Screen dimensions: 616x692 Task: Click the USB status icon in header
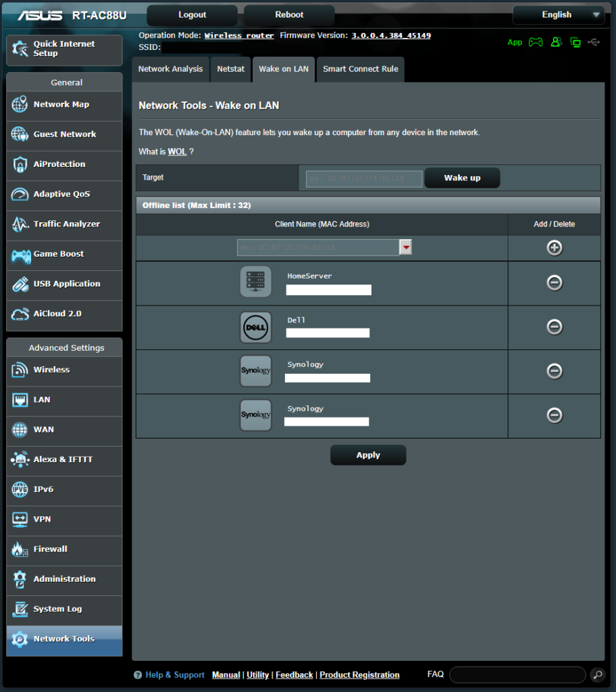[594, 42]
